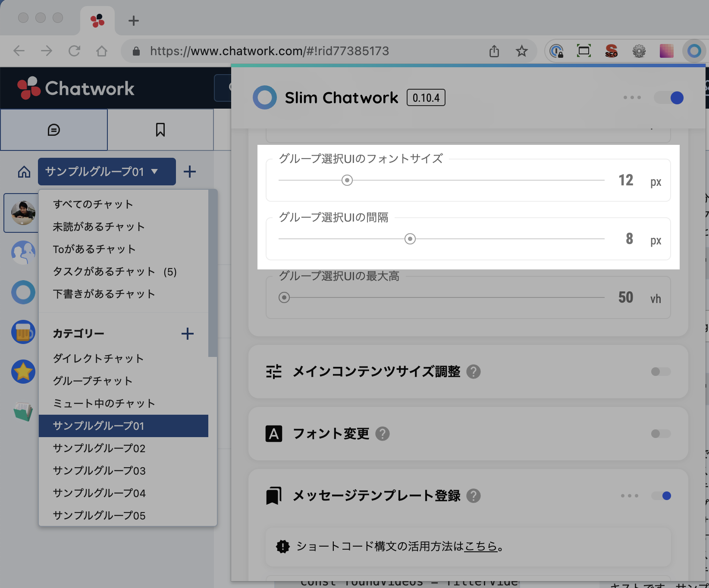The width and height of the screenshot is (709, 588).
Task: Click the browser forward arrow
Action: click(x=47, y=51)
